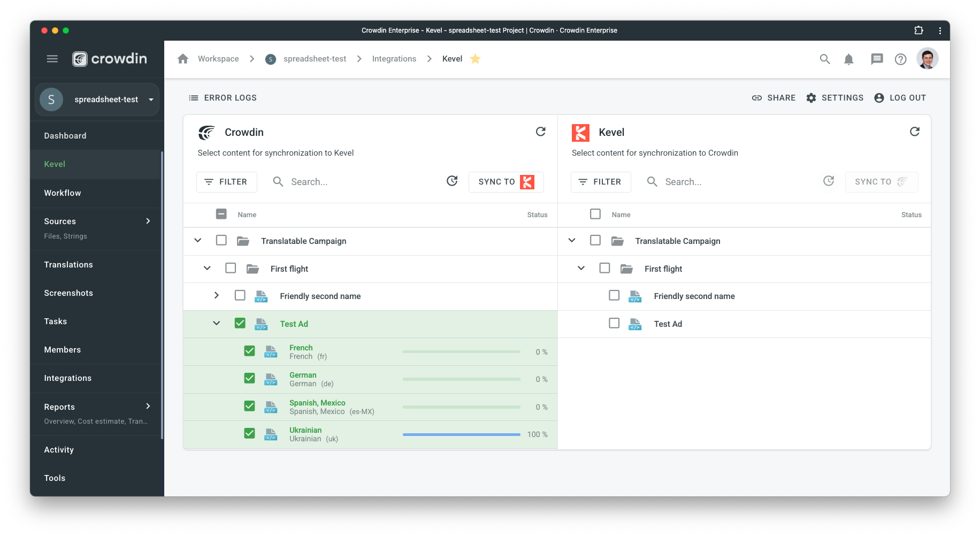The height and width of the screenshot is (536, 980).
Task: Uncheck the Spanish, Mexico checkbox
Action: pos(249,406)
